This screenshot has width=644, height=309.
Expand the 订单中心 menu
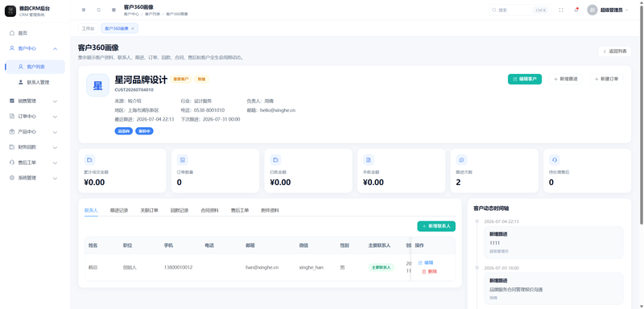pyautogui.click(x=35, y=117)
